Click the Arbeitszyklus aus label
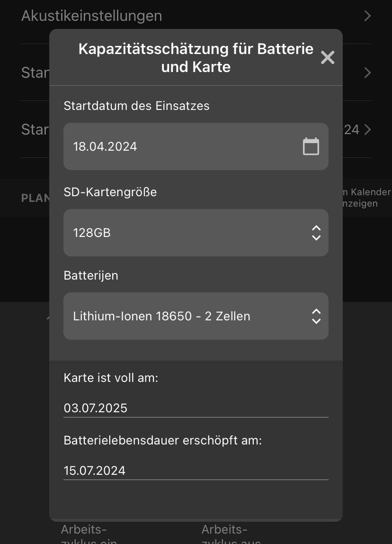Viewport: 392px width, 544px height. (x=225, y=535)
